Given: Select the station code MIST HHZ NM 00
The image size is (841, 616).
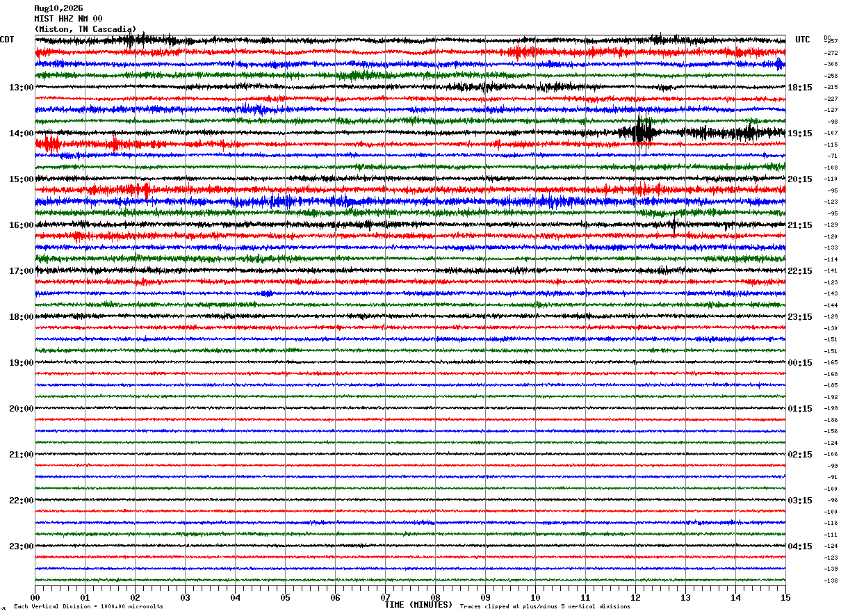Looking at the screenshot, I should (68, 19).
